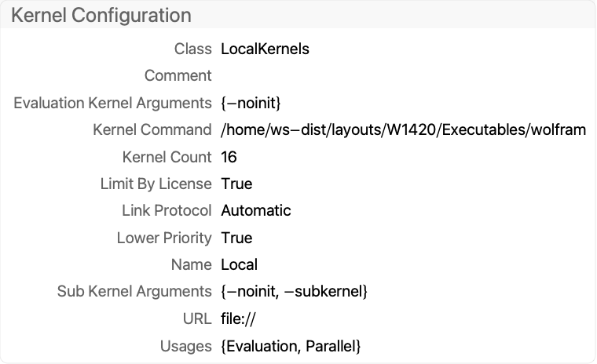The height and width of the screenshot is (364, 597).
Task: Click the Kernel Count value 16
Action: (229, 157)
